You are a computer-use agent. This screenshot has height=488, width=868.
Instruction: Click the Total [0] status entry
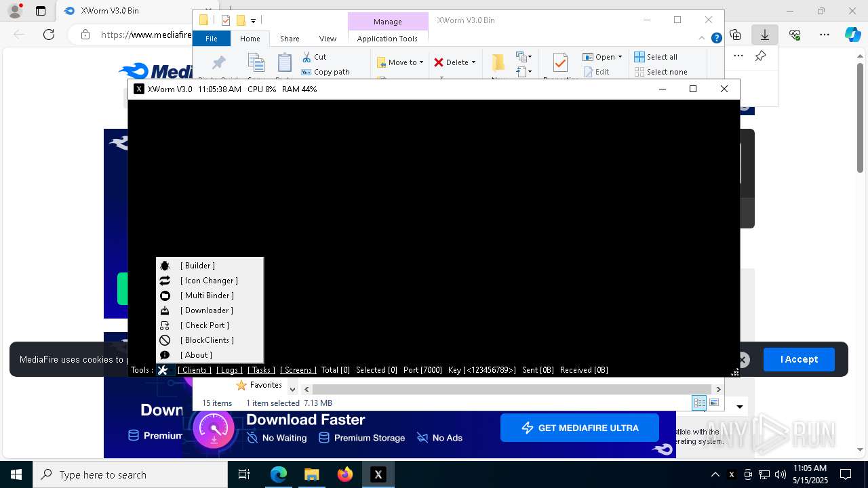[x=336, y=370]
